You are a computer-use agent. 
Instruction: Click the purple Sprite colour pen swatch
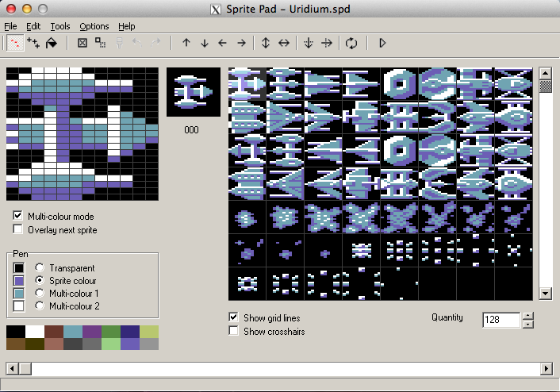pos(18,281)
